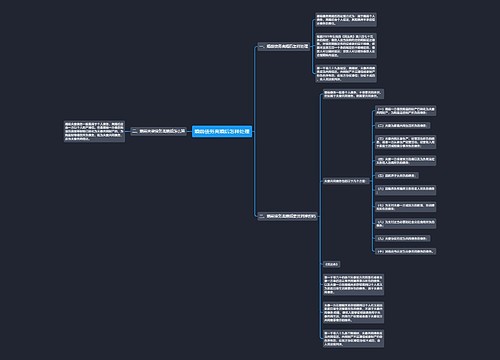Screen dimensions: 500x360
Task: Click the topmost text box under branch 一
Action: (346, 20)
